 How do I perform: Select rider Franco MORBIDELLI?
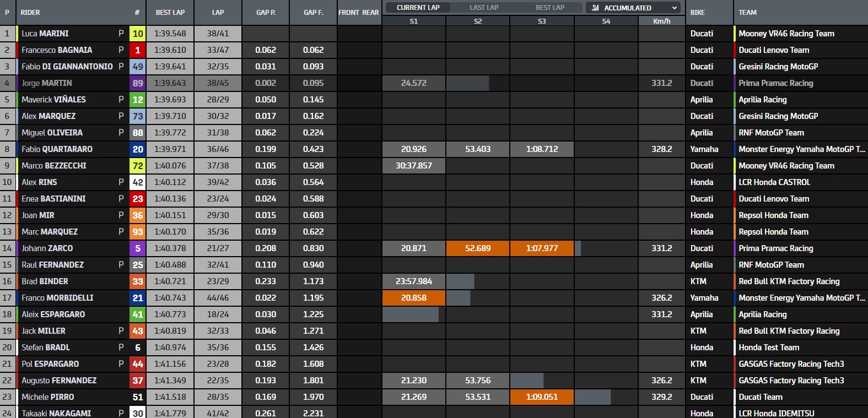57,298
